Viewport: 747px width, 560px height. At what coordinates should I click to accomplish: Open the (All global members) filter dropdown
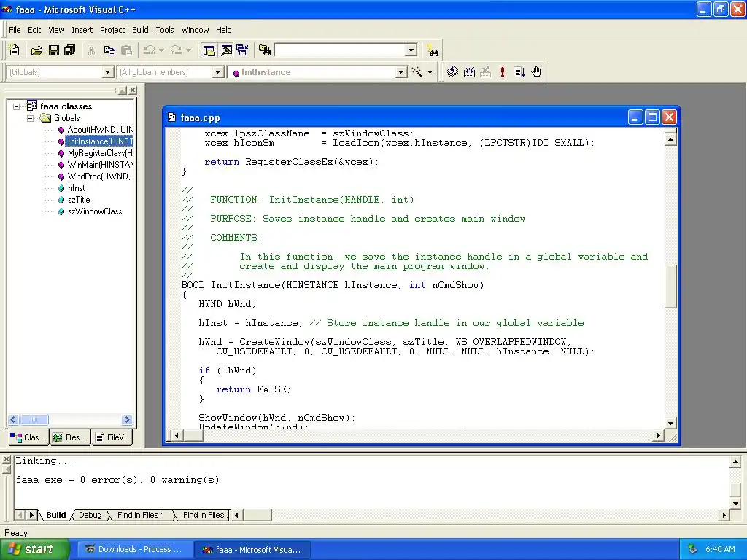pos(217,72)
